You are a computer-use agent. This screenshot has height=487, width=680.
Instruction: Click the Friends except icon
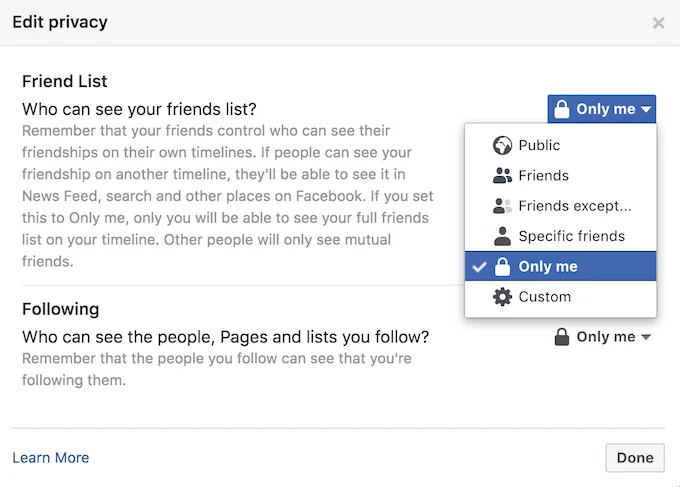(503, 206)
